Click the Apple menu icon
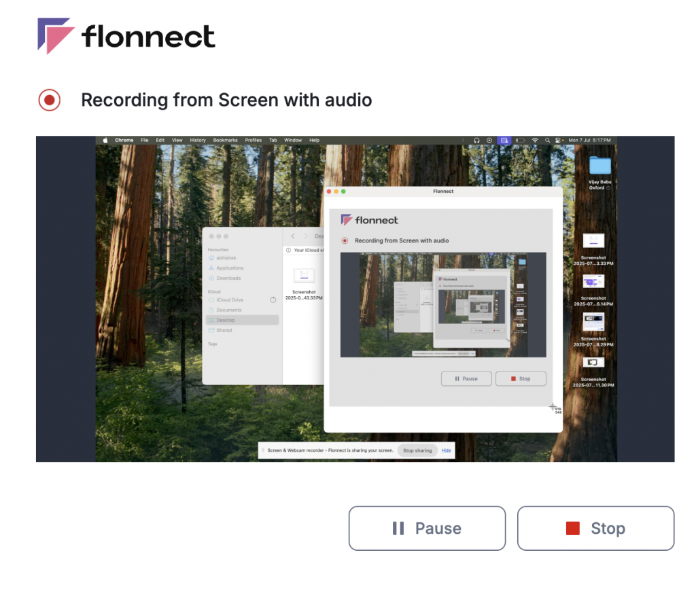Image resolution: width=696 pixels, height=616 pixels. [x=104, y=140]
